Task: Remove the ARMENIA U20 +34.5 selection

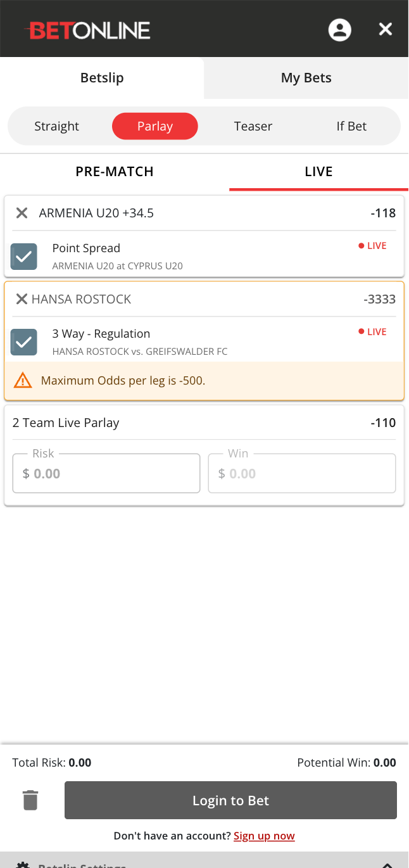Action: pyautogui.click(x=22, y=213)
